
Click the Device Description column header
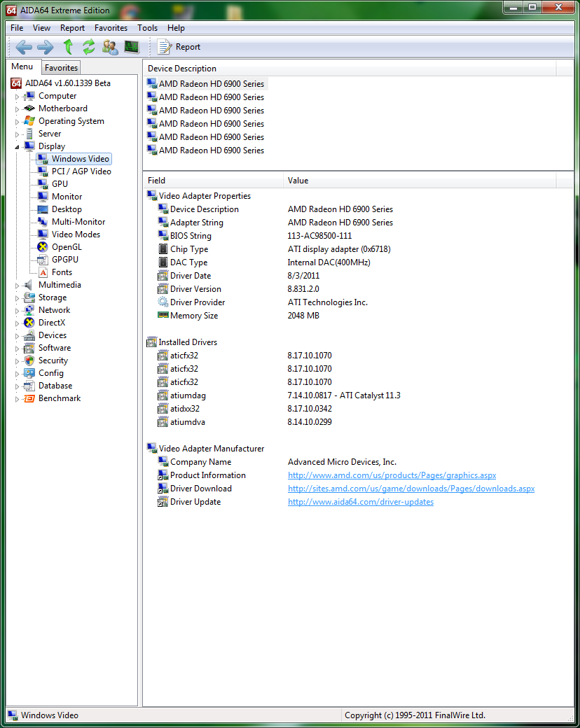[350, 69]
